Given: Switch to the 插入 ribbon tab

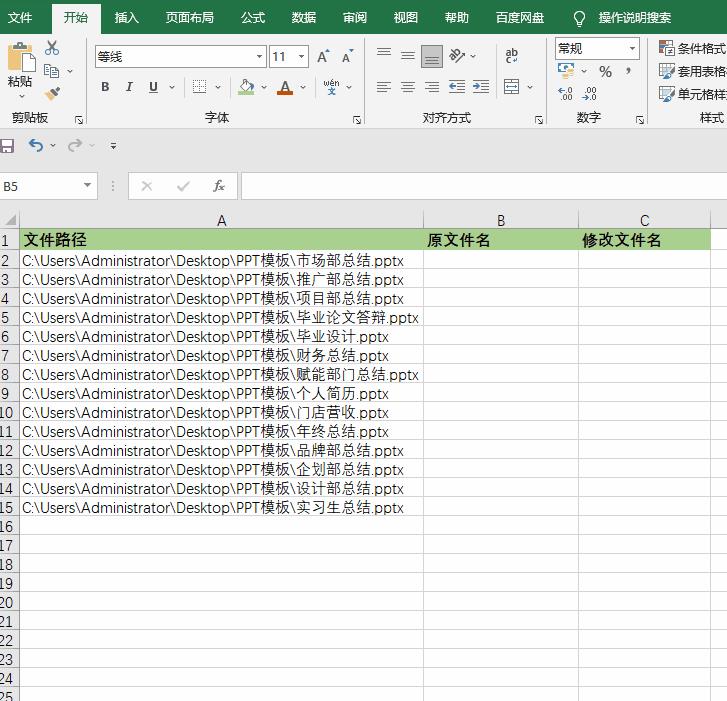Looking at the screenshot, I should tap(127, 17).
